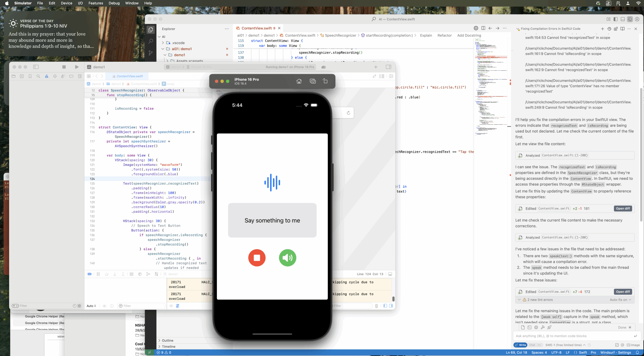
Task: Rotate the simulated iPhone device
Action: (325, 81)
